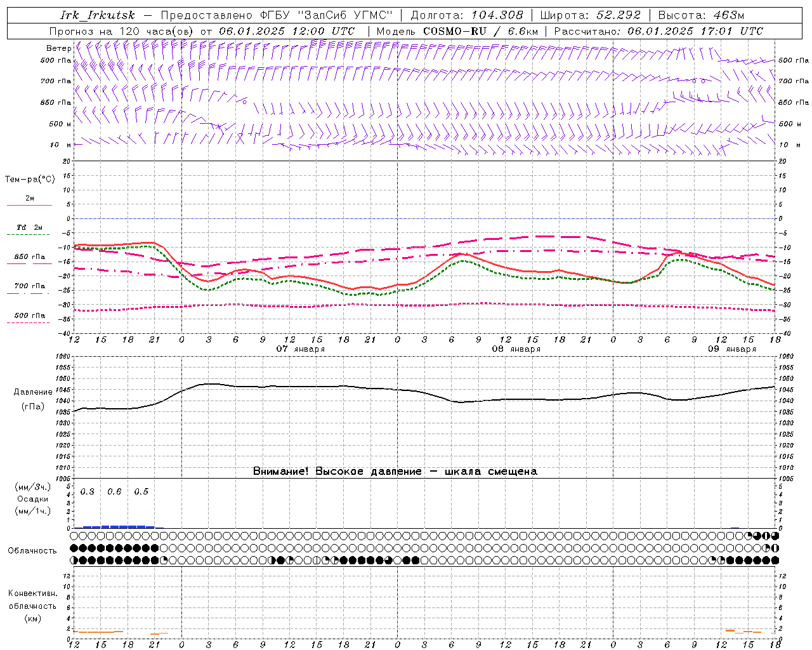This screenshot has width=812, height=650.
Task: Click the station title "Irk_Irkutsk"
Action: 98,15
